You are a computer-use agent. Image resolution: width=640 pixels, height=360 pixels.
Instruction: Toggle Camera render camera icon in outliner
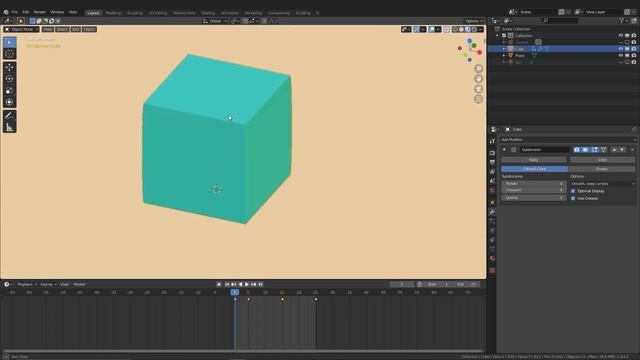(633, 42)
